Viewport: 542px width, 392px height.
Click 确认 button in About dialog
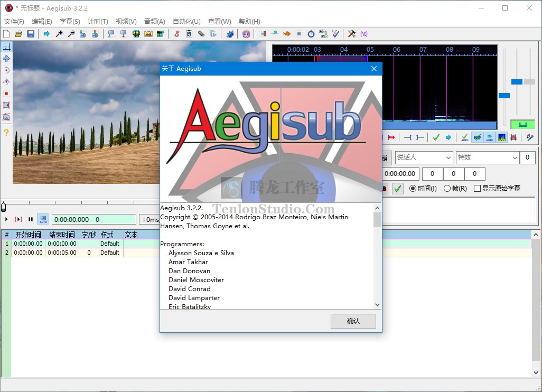(x=353, y=321)
